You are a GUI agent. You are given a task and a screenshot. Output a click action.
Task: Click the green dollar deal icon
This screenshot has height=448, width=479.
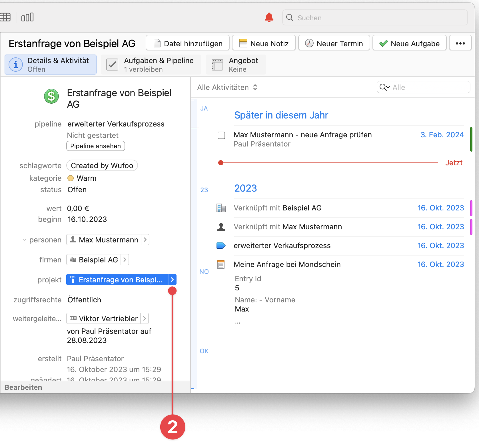tap(51, 96)
